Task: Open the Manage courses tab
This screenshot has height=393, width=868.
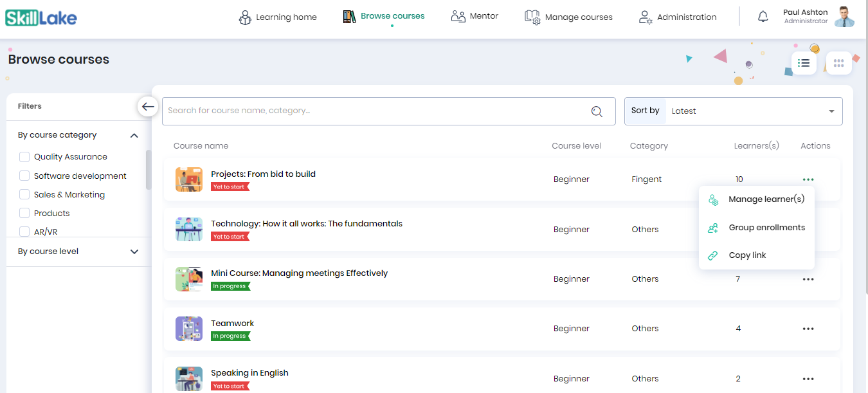Action: pyautogui.click(x=568, y=17)
